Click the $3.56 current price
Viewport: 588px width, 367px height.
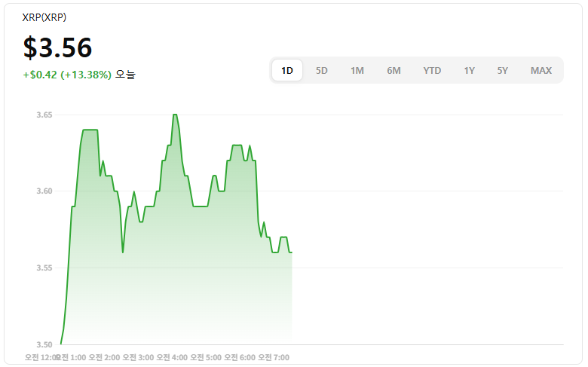(x=57, y=47)
